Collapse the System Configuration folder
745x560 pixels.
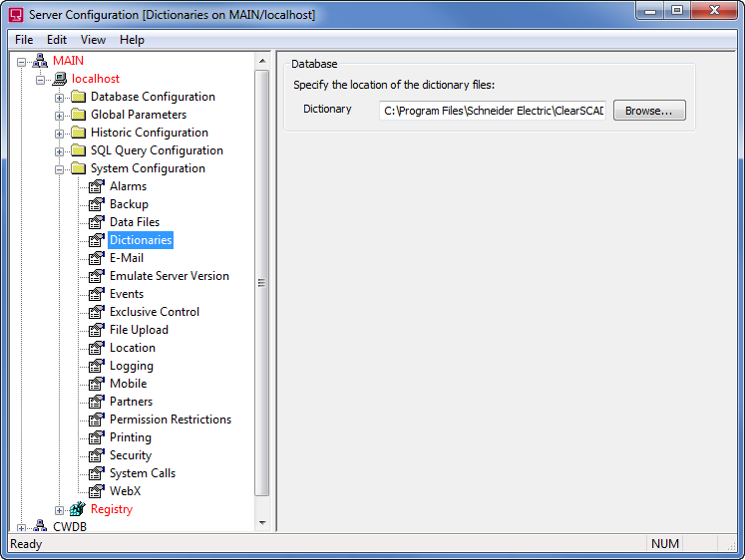[x=60, y=168]
